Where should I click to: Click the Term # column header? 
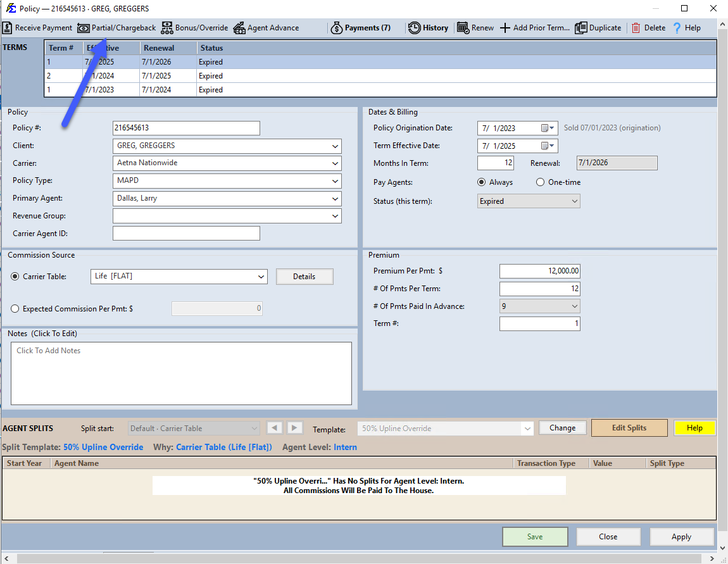63,48
